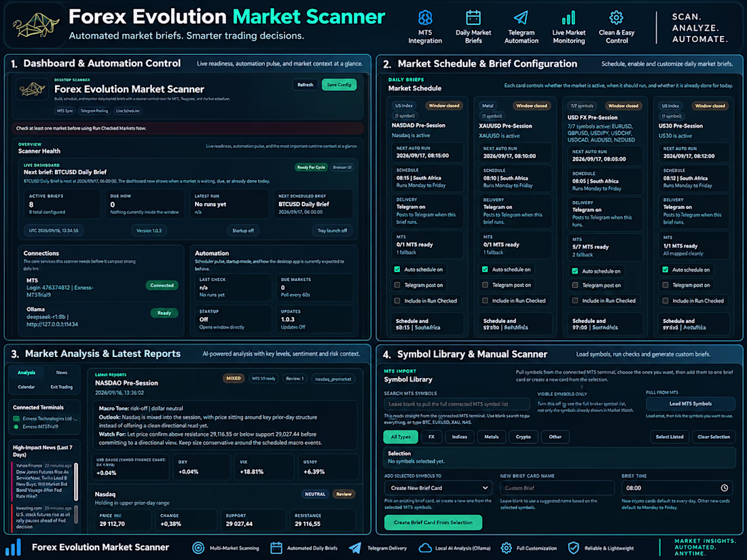
Task: Click Create Brief Card From Selection button
Action: (433, 523)
